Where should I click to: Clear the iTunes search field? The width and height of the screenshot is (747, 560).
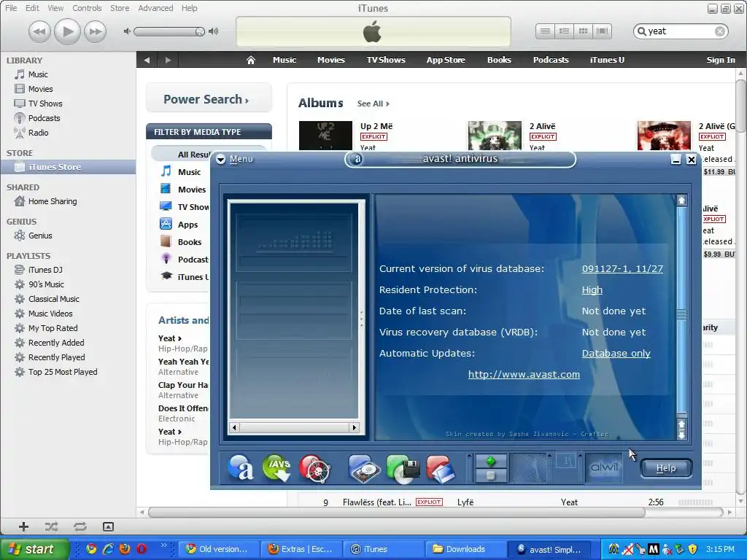point(720,31)
